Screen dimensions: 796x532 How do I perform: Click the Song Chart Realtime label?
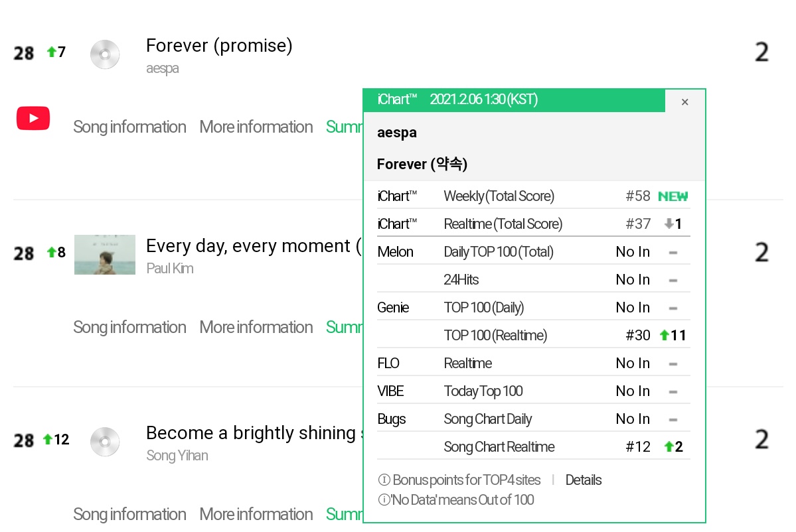(499, 447)
